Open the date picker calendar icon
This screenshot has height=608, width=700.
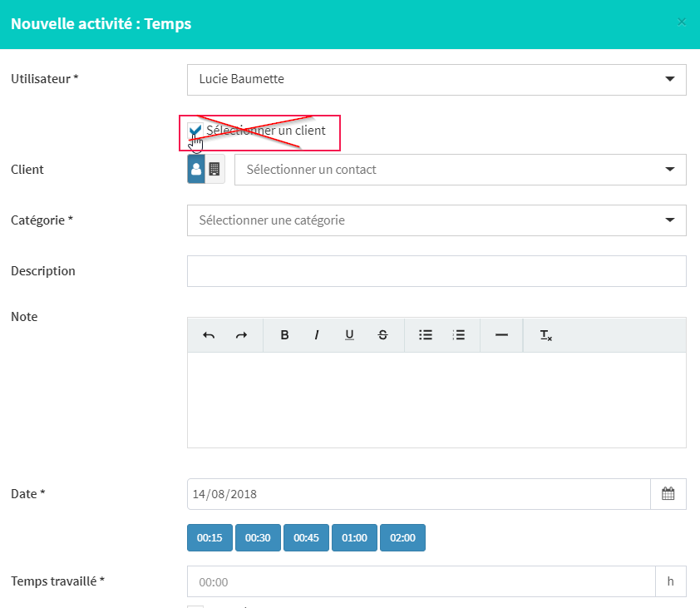[668, 494]
